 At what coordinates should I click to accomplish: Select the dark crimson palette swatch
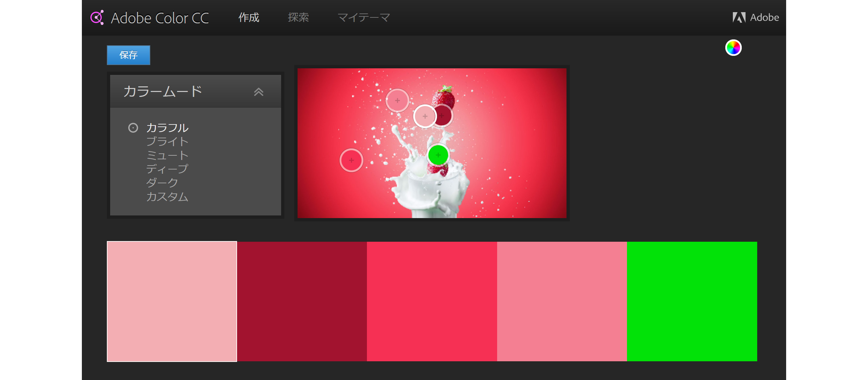[302, 301]
